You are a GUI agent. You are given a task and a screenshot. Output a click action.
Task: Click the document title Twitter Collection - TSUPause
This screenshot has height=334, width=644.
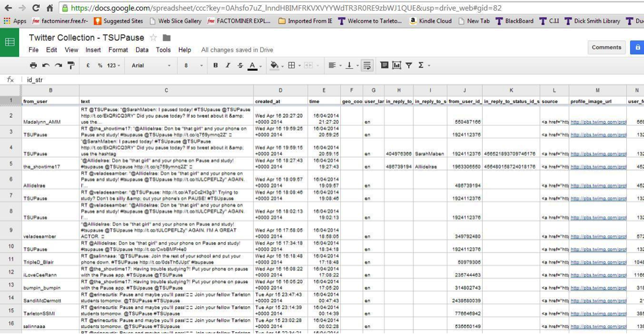tap(87, 38)
